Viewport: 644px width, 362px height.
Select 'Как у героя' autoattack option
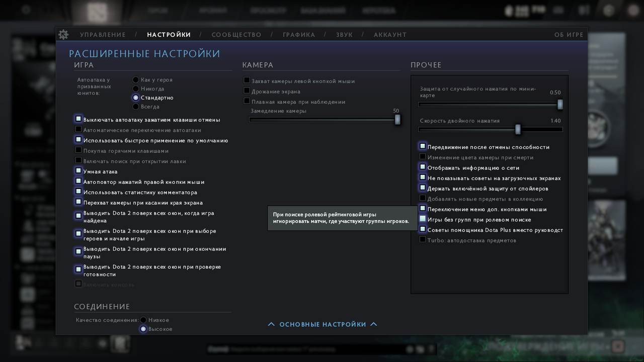tap(136, 80)
